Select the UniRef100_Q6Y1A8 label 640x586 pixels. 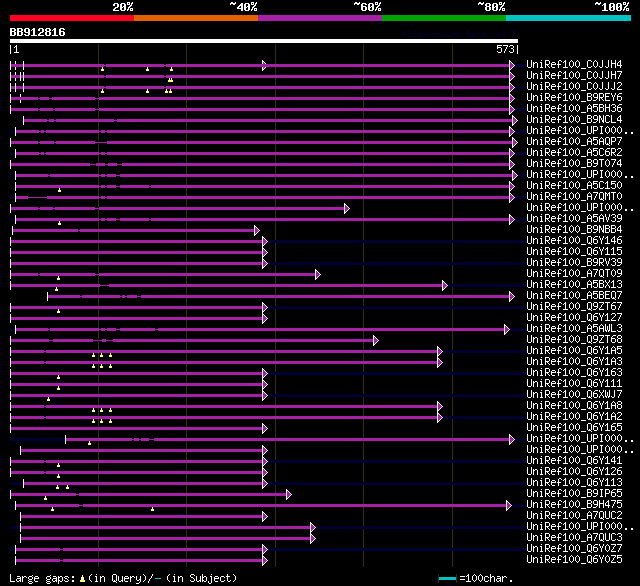point(574,406)
